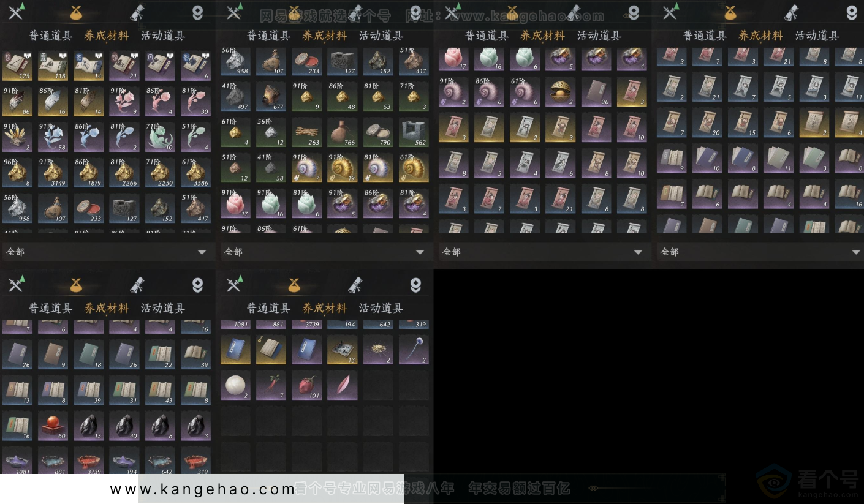
Task: Select the black stone with count 15
Action: [88, 426]
